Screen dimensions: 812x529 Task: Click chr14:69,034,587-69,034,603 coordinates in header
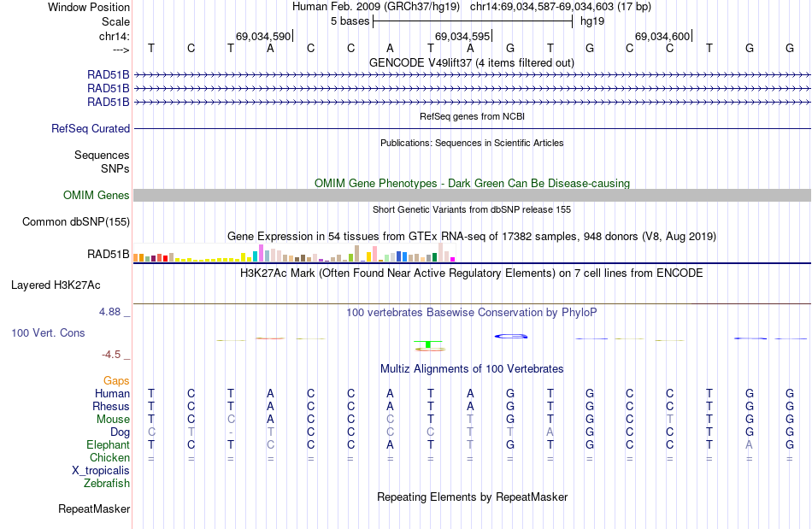[561, 7]
